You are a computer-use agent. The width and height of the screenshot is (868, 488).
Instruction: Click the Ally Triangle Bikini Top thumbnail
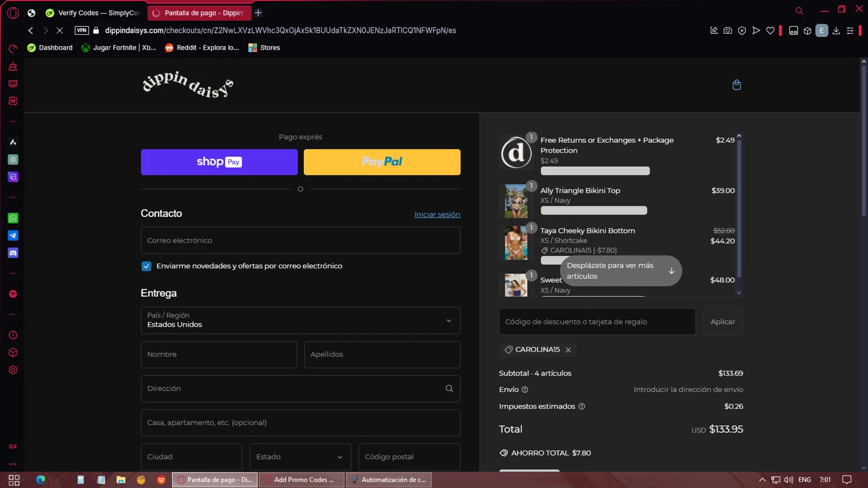pyautogui.click(x=516, y=201)
